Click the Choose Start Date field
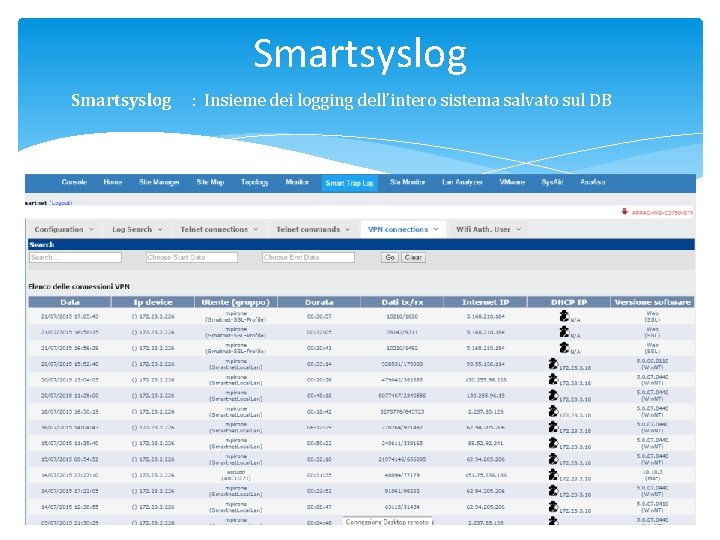 (x=192, y=258)
